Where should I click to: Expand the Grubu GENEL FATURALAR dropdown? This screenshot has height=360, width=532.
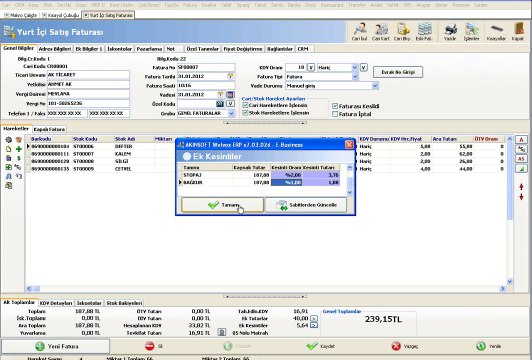(x=231, y=113)
